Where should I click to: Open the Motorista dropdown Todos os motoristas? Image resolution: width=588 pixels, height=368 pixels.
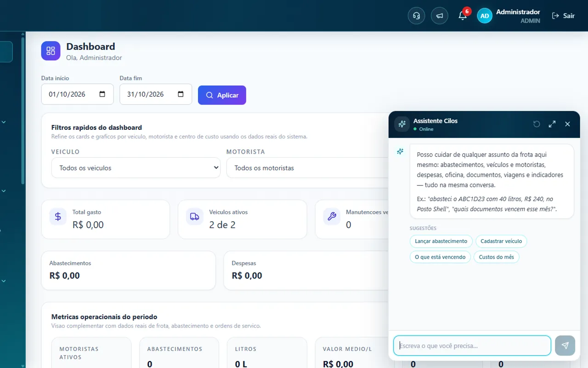(307, 168)
